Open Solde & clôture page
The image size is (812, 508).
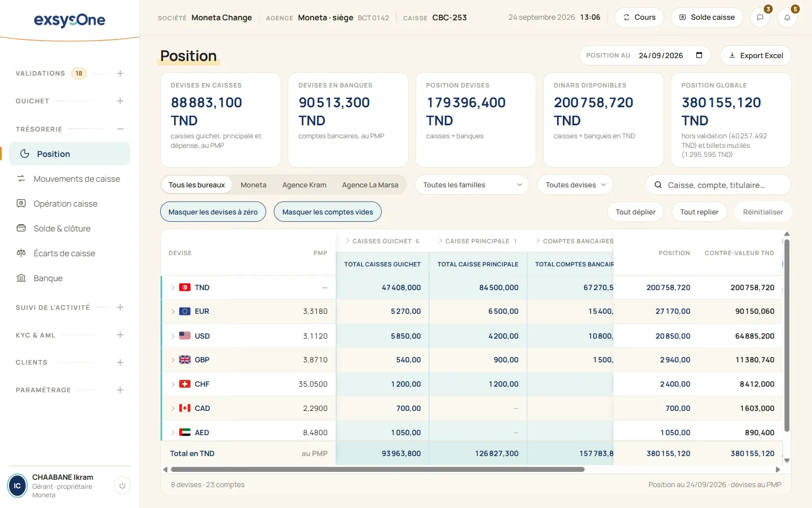click(x=69, y=229)
